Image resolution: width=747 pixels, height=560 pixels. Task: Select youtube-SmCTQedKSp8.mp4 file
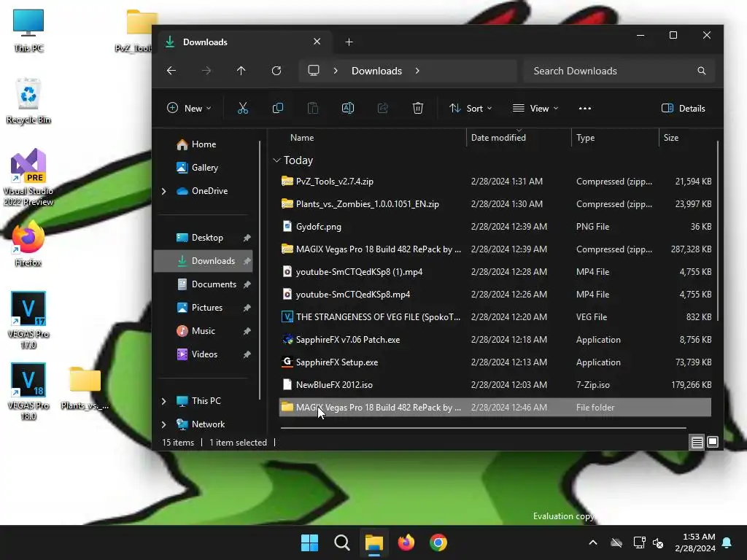[x=495, y=295]
